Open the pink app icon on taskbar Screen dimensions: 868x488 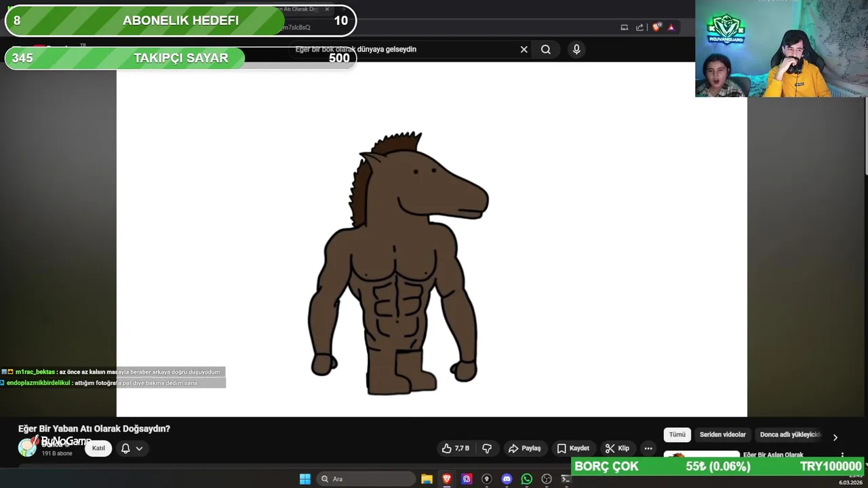pyautogui.click(x=467, y=479)
